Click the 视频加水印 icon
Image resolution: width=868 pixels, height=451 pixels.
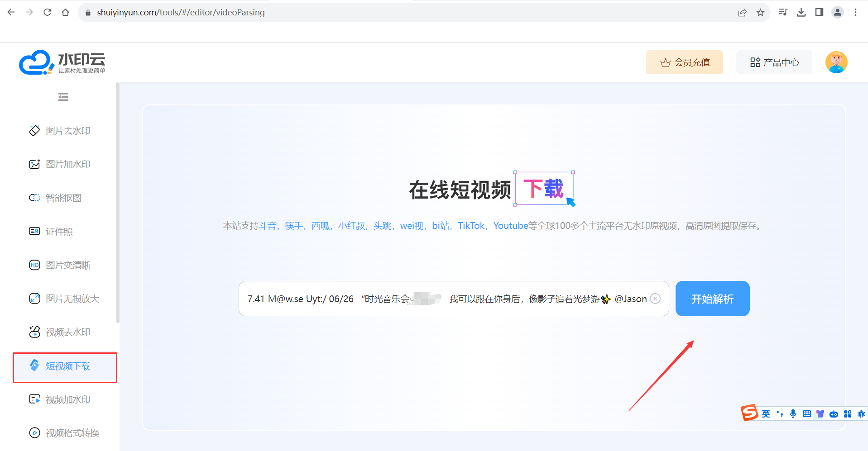[34, 399]
